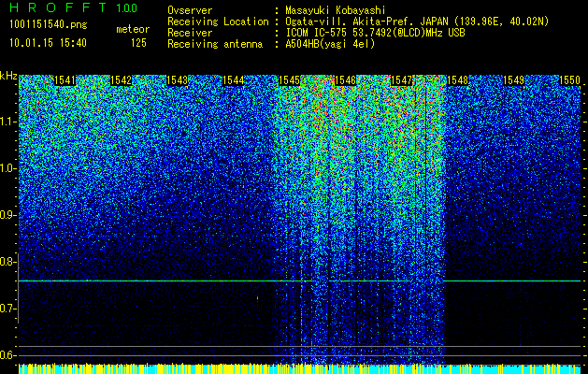Click the cyan carrier line near 0.76 kHz
This screenshot has height=374, width=588.
[300, 280]
